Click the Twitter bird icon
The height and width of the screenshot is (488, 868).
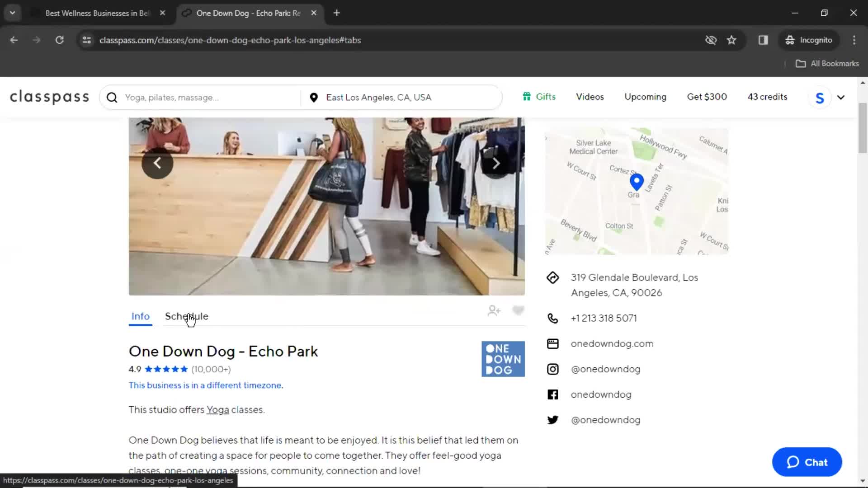tap(552, 420)
